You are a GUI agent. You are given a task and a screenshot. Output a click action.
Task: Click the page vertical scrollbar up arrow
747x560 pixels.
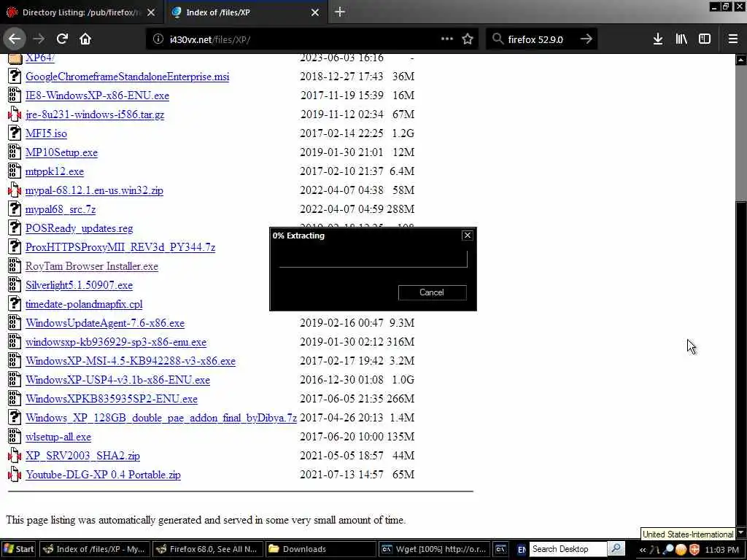pos(741,60)
